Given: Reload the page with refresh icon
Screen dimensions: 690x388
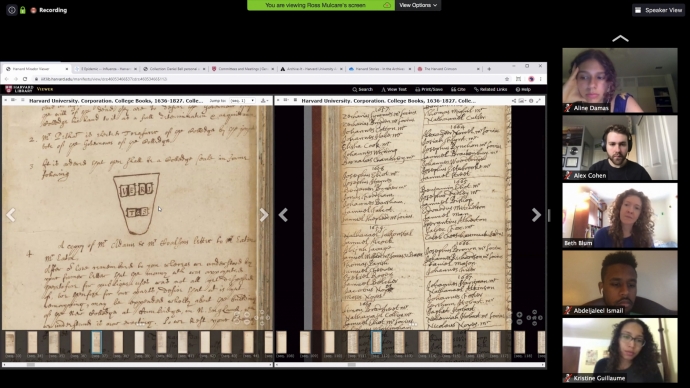Looking at the screenshot, I should [25, 79].
